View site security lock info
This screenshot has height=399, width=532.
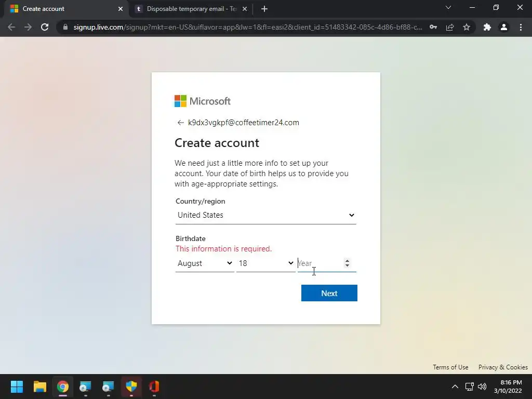coord(65,27)
